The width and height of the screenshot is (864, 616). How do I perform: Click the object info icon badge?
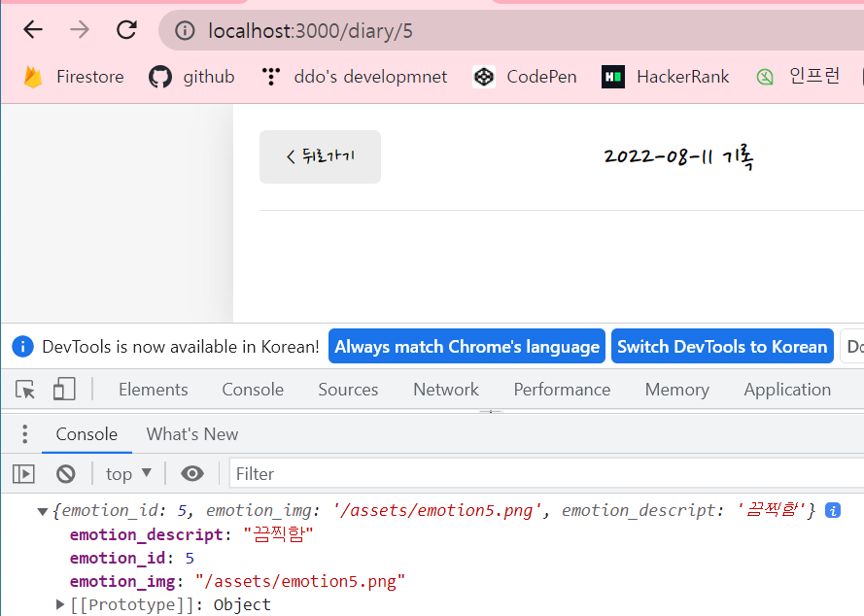click(833, 511)
